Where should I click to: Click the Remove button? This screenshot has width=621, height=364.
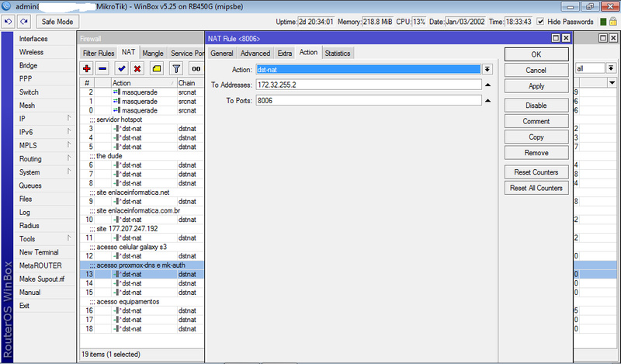pos(536,153)
